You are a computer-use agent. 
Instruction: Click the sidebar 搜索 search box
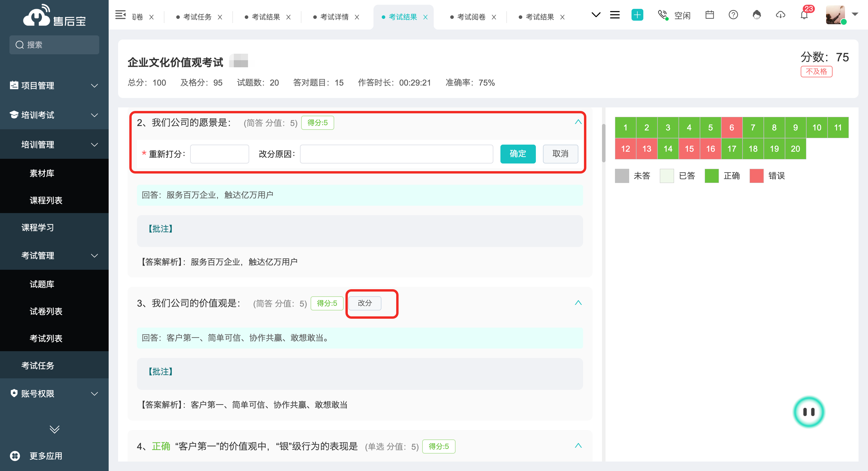(x=54, y=45)
